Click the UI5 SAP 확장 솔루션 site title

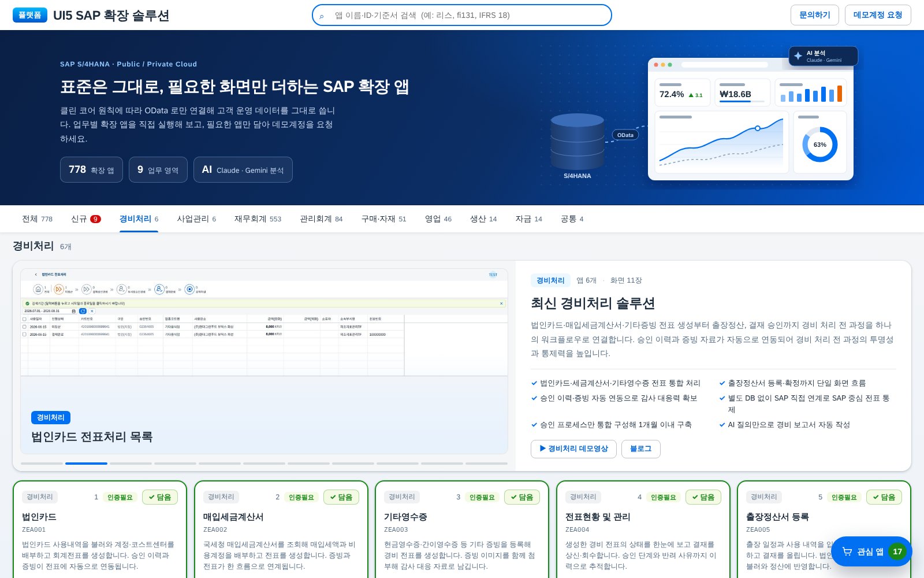click(111, 16)
